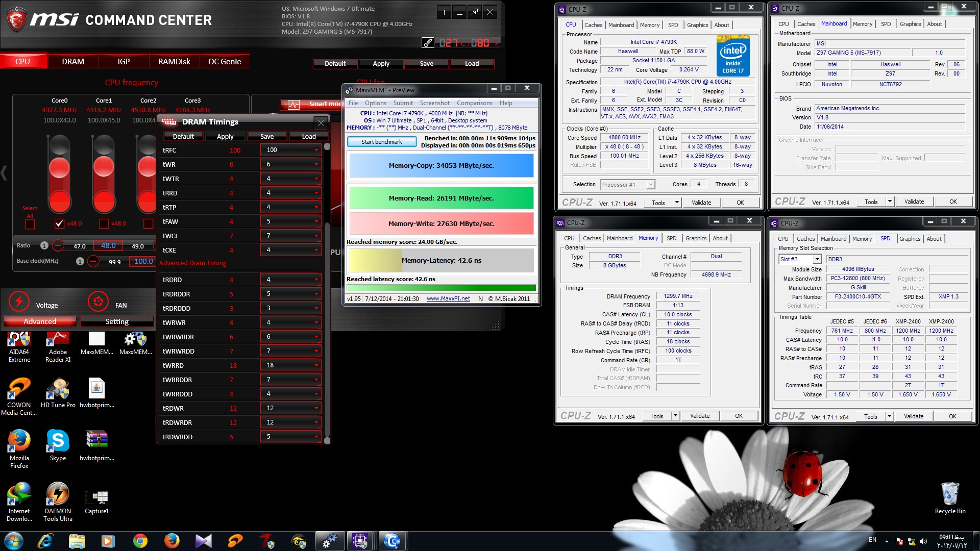Open Windows Start menu
The width and height of the screenshot is (980, 551).
pos(14,541)
